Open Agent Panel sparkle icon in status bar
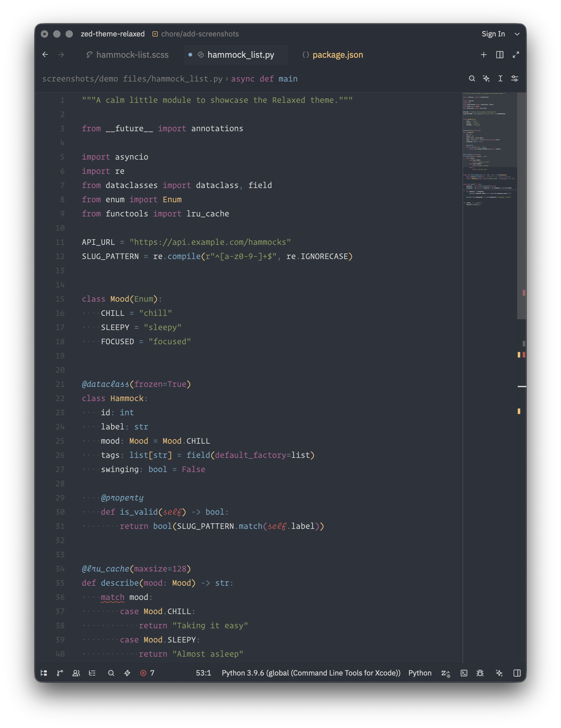The image size is (561, 728). (499, 673)
